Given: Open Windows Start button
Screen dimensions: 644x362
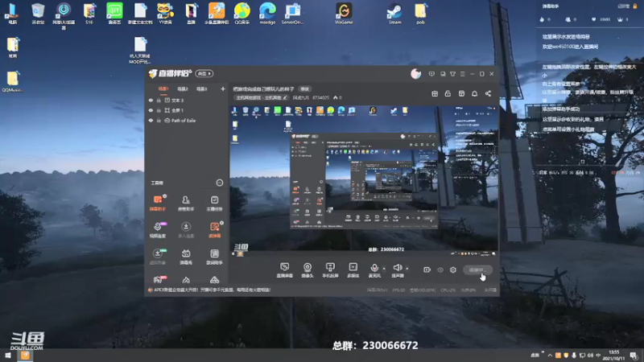Looking at the screenshot, I should tap(7, 356).
